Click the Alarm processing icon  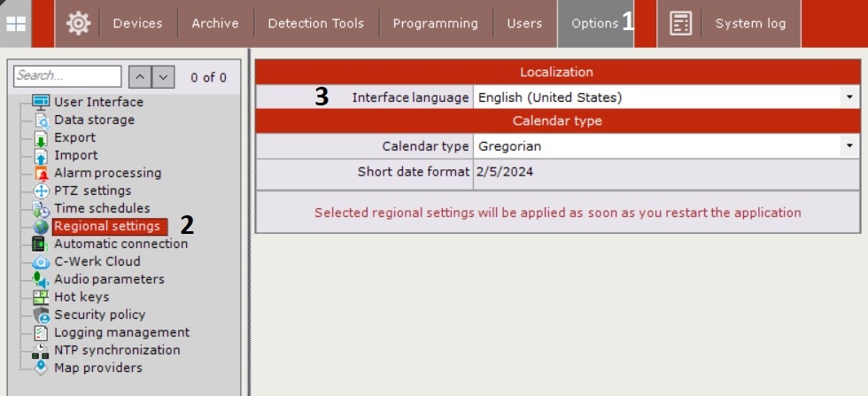(41, 173)
